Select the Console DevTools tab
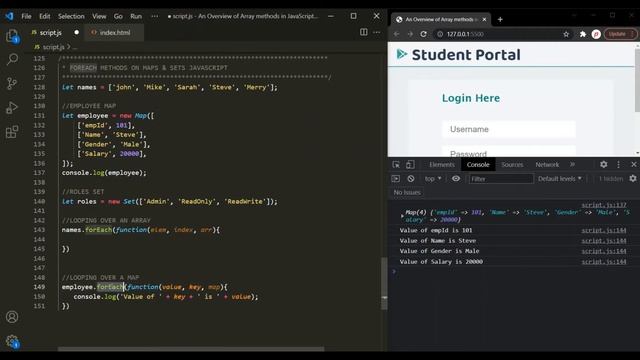The image size is (640, 360). [478, 164]
